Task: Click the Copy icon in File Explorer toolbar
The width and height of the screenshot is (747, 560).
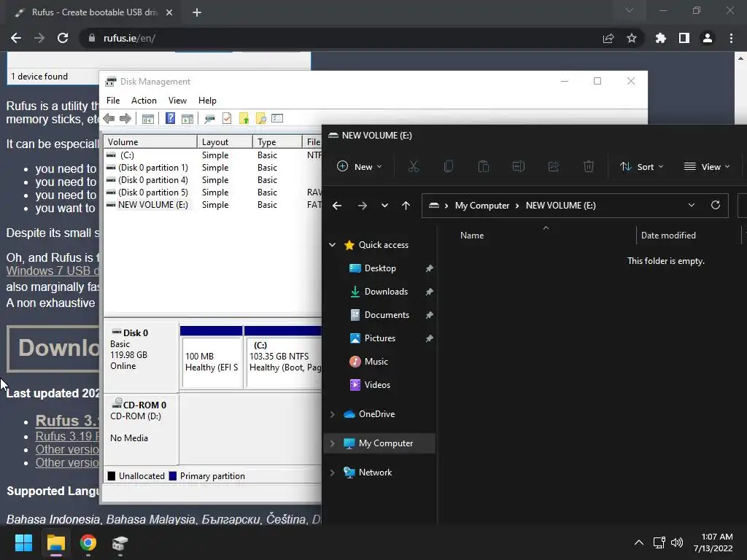Action: [449, 166]
